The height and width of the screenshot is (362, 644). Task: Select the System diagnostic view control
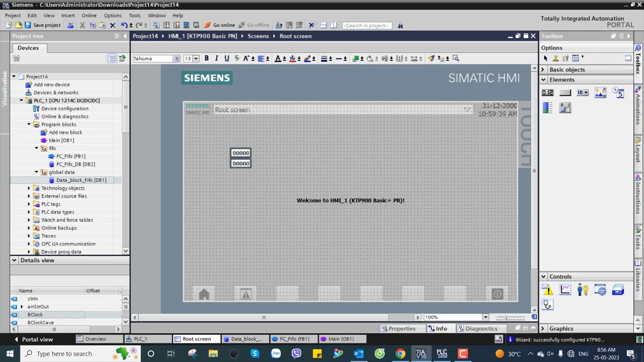tap(547, 304)
